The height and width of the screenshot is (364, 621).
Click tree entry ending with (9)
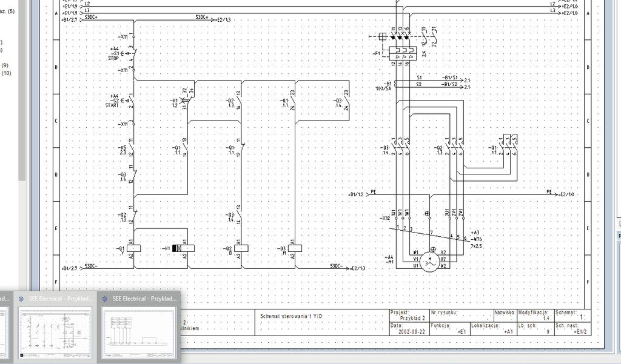pos(5,65)
